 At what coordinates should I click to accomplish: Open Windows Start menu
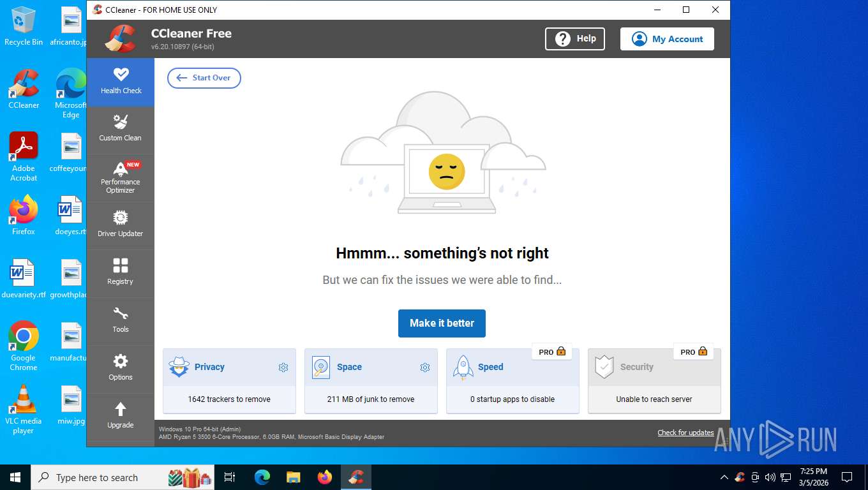pos(15,477)
